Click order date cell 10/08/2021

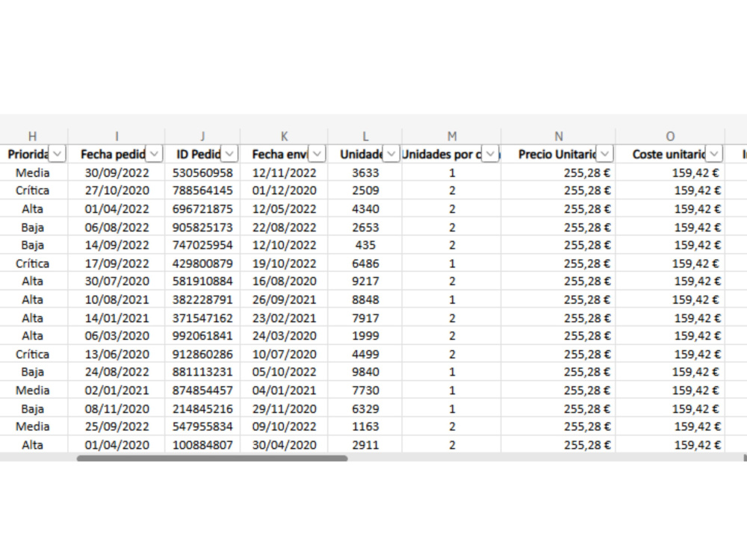point(117,299)
